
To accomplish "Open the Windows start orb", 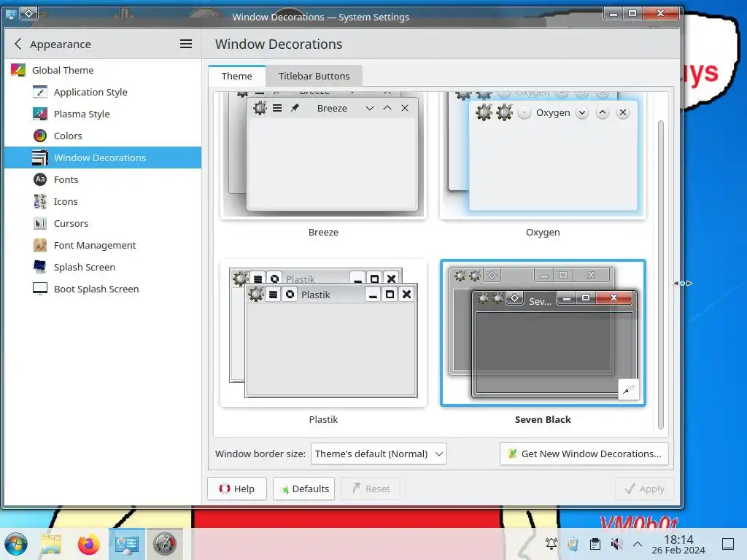I will point(16,544).
